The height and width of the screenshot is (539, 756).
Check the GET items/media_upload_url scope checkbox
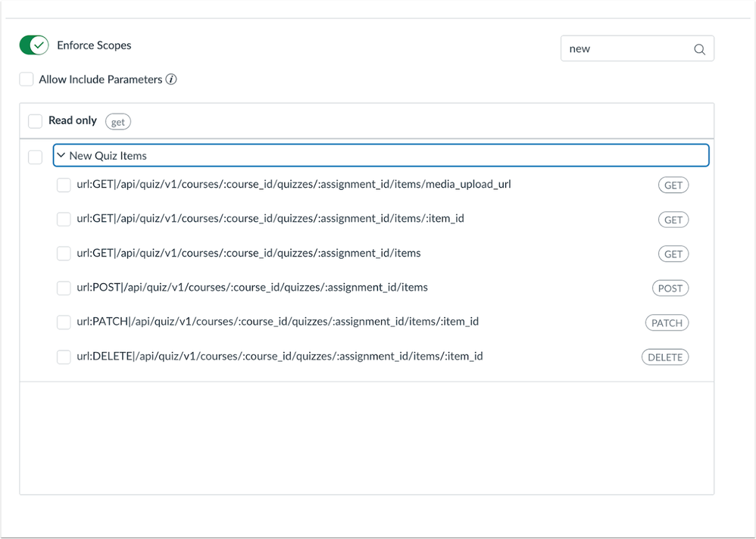[x=64, y=185]
